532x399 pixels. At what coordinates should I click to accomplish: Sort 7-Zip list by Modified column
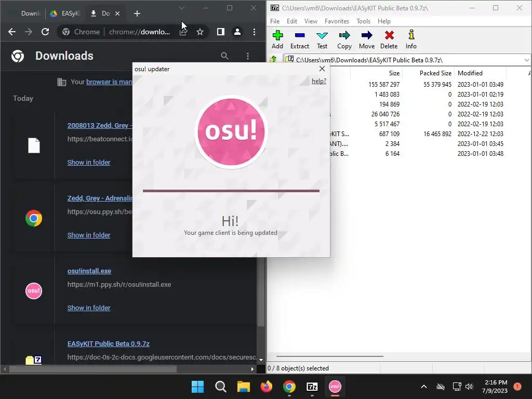tap(480, 73)
